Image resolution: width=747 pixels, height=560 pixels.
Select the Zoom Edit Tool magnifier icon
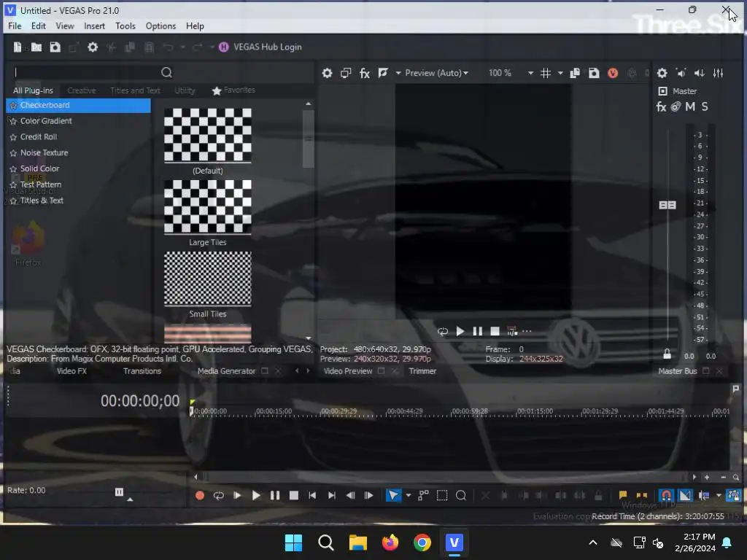tap(461, 496)
